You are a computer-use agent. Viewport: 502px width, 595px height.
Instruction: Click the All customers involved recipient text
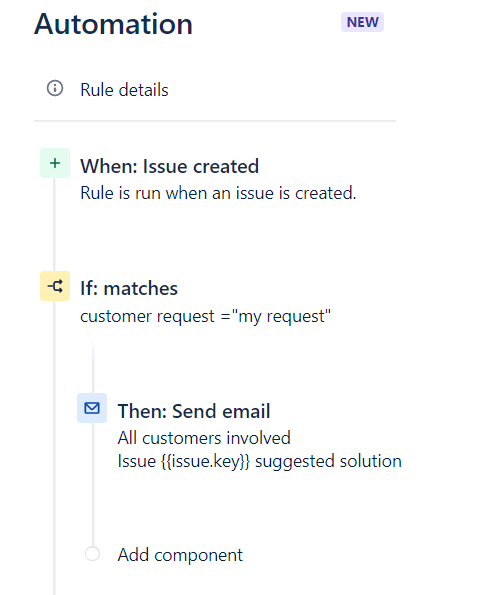pos(204,438)
